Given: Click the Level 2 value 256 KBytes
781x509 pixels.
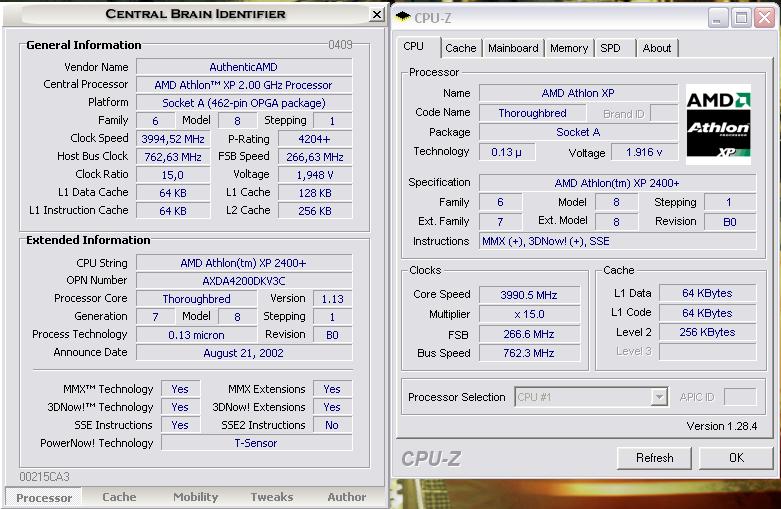Looking at the screenshot, I should (x=708, y=332).
